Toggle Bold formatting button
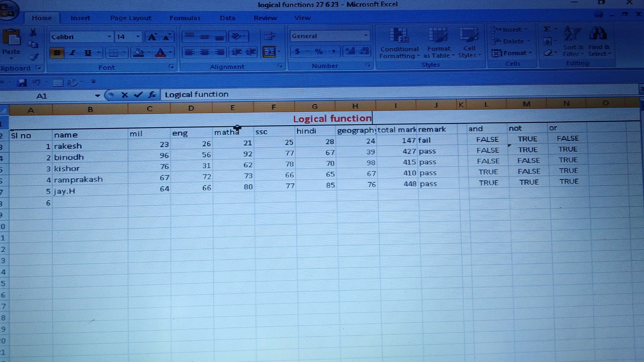The width and height of the screenshot is (644, 362). (x=57, y=53)
